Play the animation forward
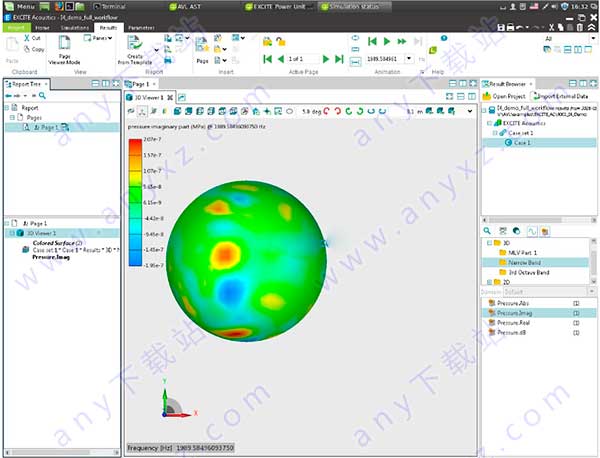 386,42
